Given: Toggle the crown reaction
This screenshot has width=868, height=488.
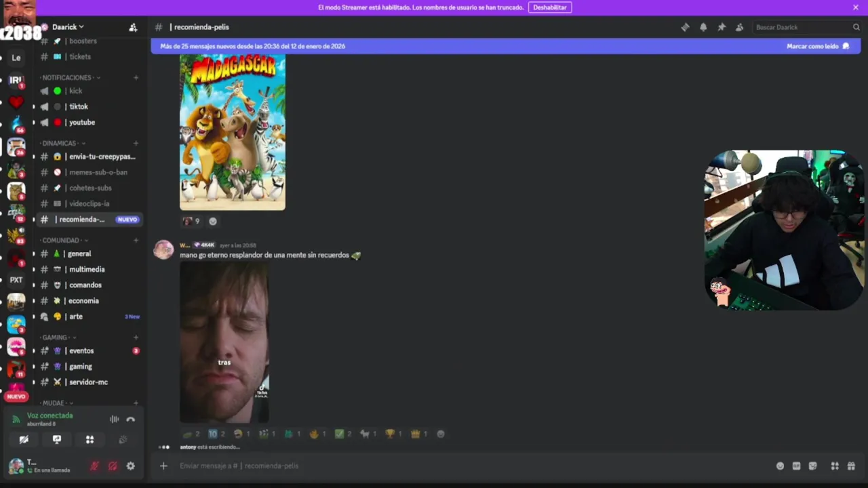Looking at the screenshot, I should pyautogui.click(x=420, y=434).
